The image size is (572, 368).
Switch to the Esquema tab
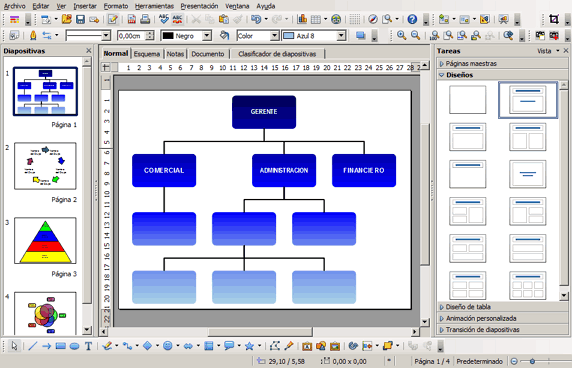pos(147,54)
